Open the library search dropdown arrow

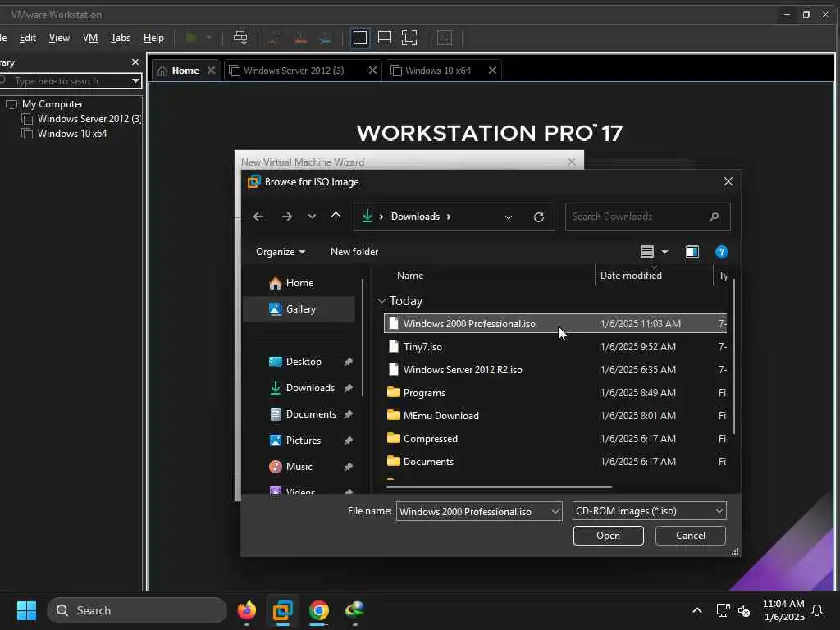(135, 81)
